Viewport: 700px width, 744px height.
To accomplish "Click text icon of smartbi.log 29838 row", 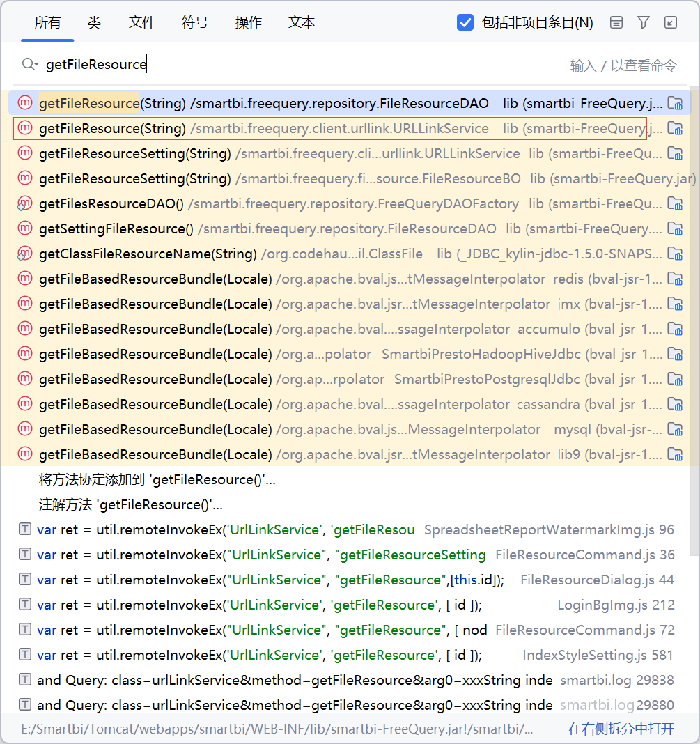I will point(24,679).
